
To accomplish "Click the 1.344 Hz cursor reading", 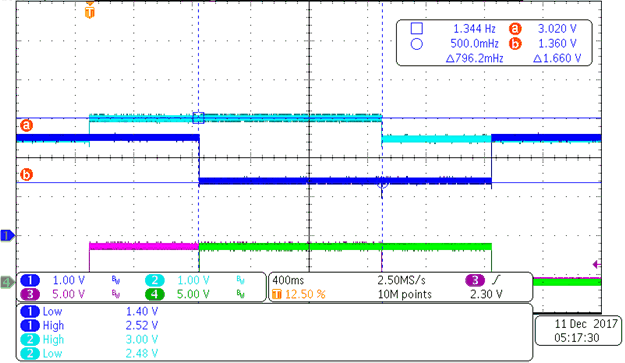I will [474, 29].
